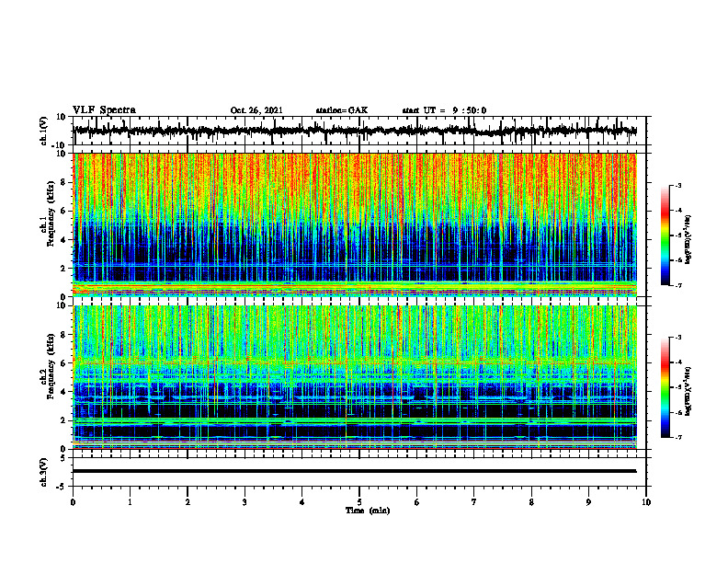Image resolution: width=728 pixels, height=563 pixels.
Task: Click the "VLF Spectra" plot title
Action: point(104,110)
